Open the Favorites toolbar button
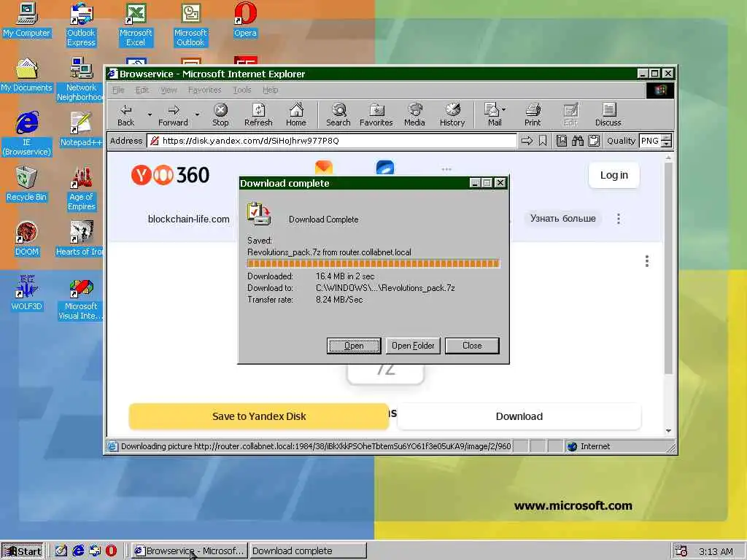 376,114
